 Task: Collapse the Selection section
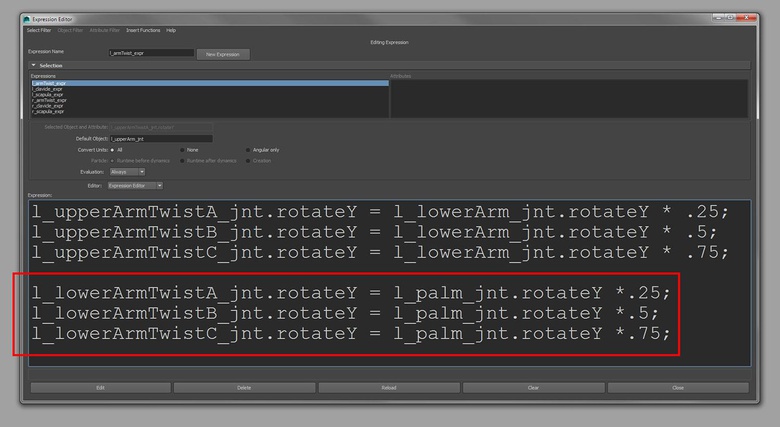33,65
